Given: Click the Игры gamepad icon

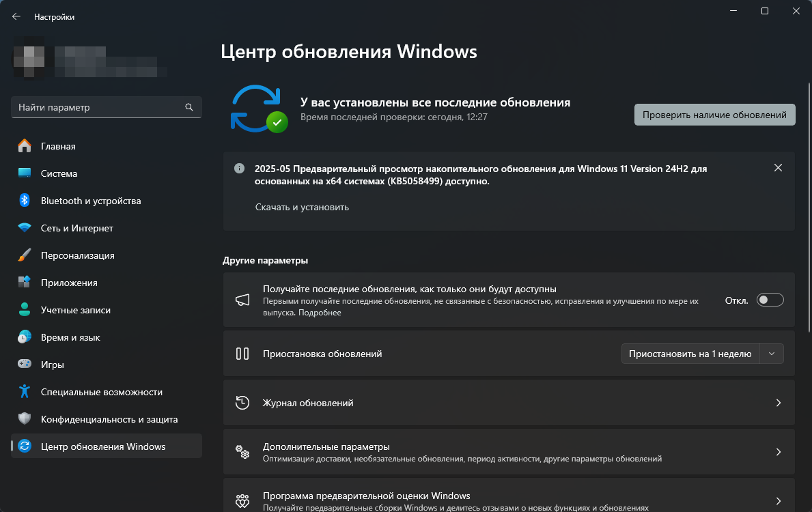Looking at the screenshot, I should click(25, 364).
